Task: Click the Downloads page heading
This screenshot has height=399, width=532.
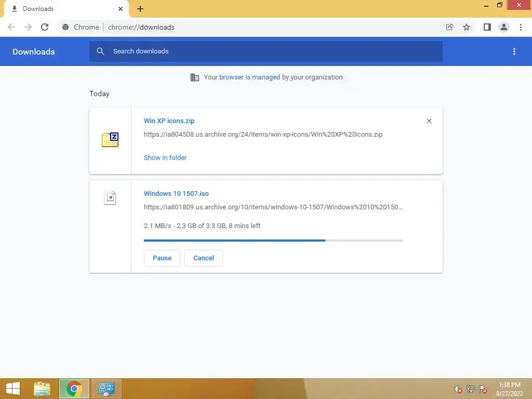Action: tap(34, 51)
